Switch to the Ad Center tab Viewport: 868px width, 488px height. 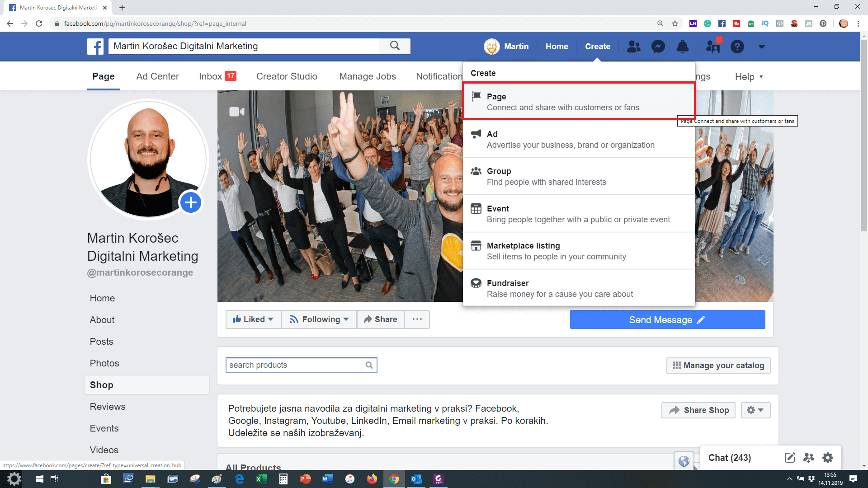point(157,76)
